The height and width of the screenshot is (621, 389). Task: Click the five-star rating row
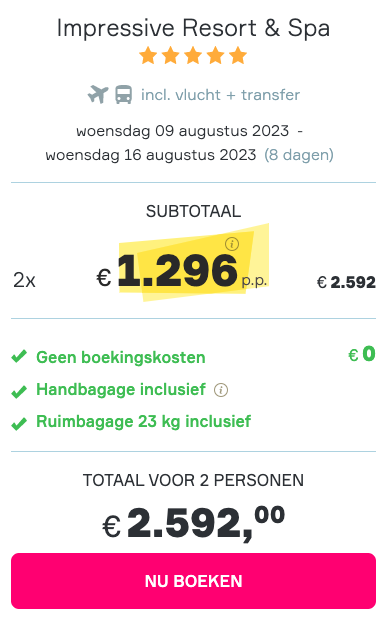[193, 55]
